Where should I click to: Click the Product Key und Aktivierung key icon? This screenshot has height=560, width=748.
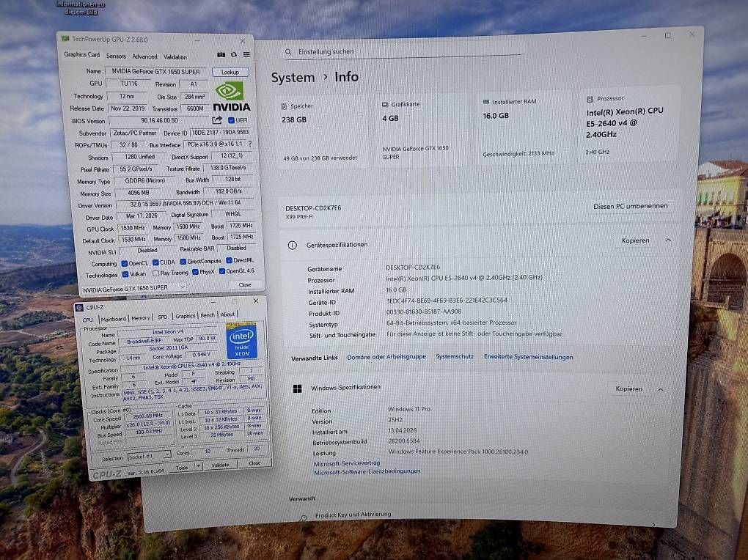pyautogui.click(x=304, y=518)
